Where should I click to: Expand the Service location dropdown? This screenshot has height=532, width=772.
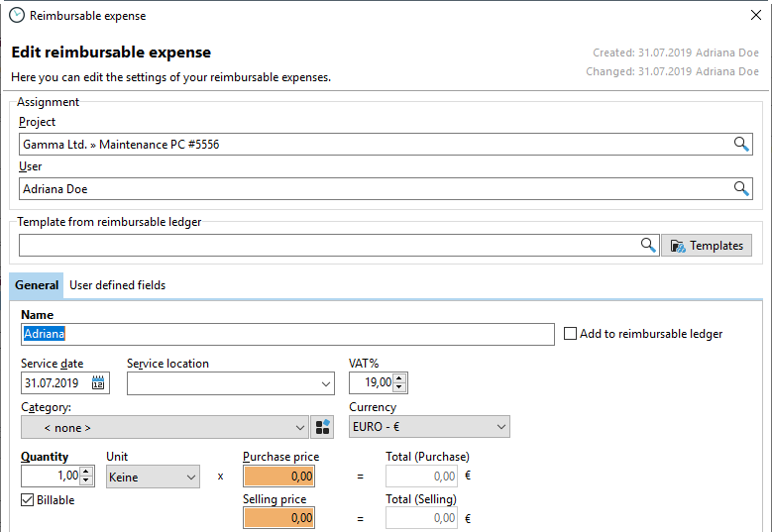pyautogui.click(x=326, y=383)
